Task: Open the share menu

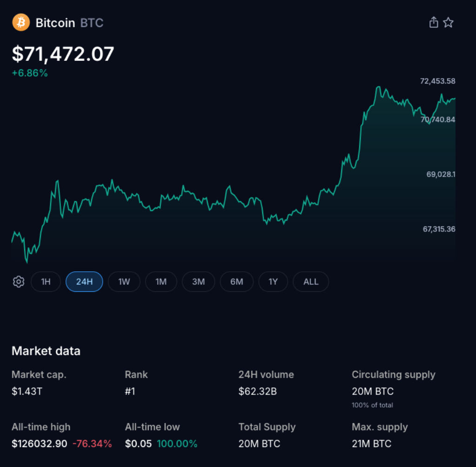Action: click(x=433, y=22)
